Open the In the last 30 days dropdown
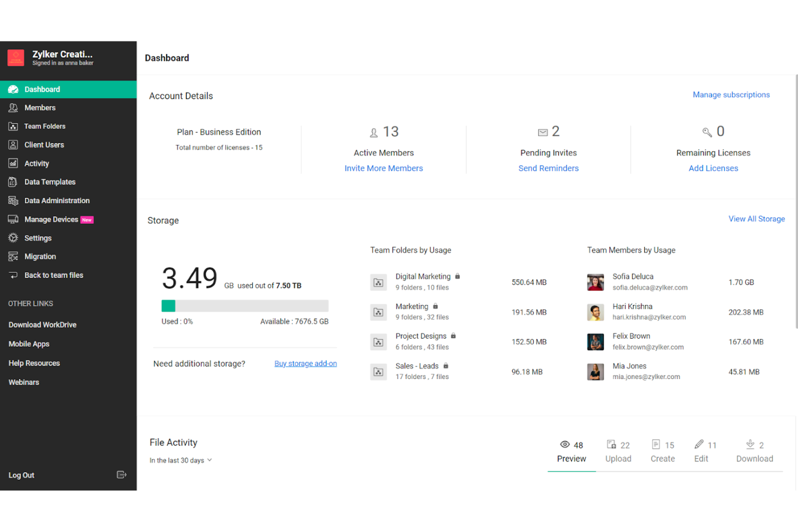This screenshot has width=798, height=532. pos(181,460)
